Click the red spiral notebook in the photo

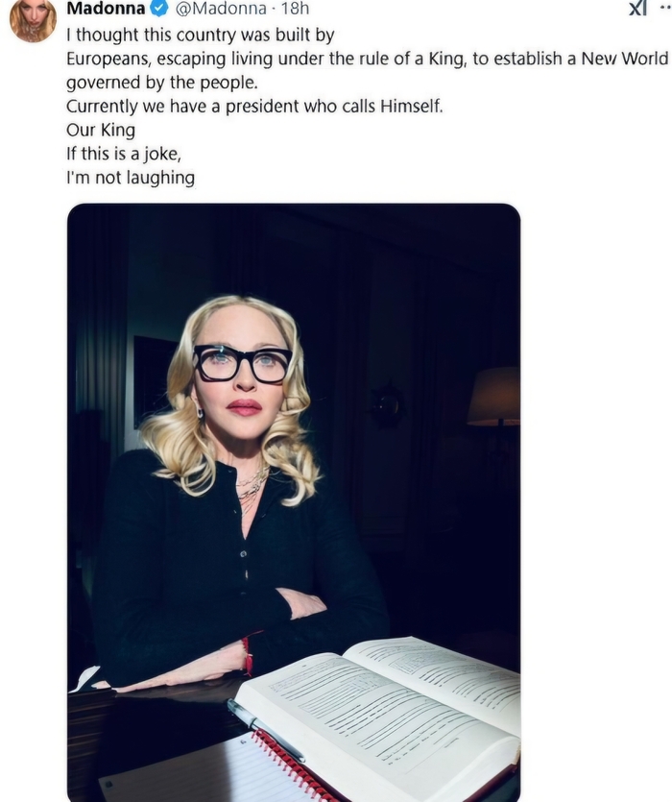pos(215,769)
